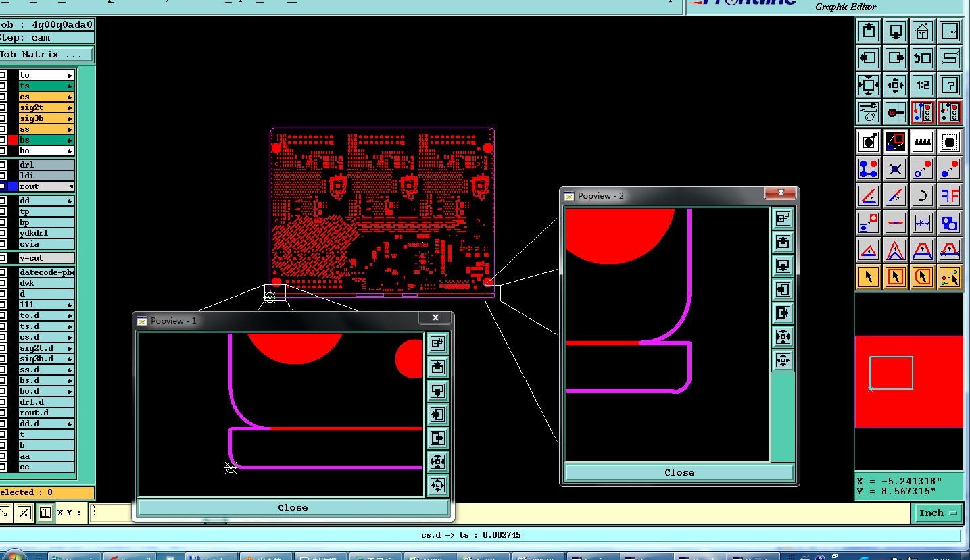Toggle the checkbox for layer rout
The image size is (970, 560).
point(3,186)
